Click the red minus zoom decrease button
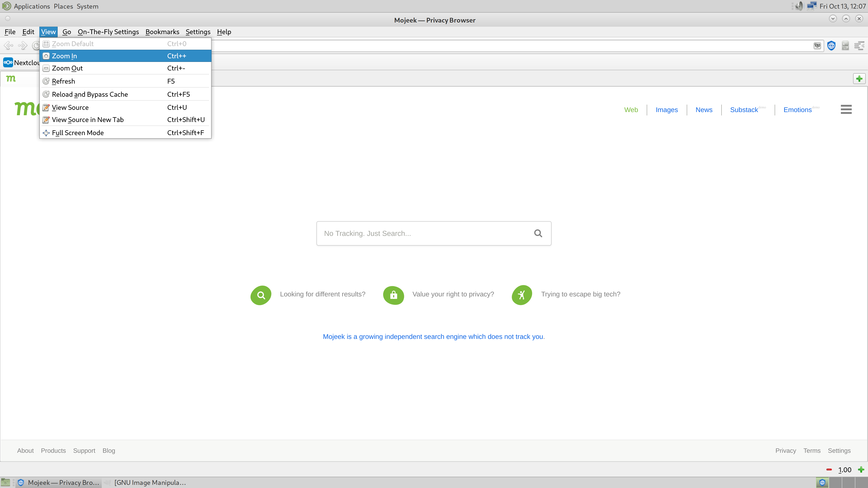The width and height of the screenshot is (868, 488). (x=829, y=469)
